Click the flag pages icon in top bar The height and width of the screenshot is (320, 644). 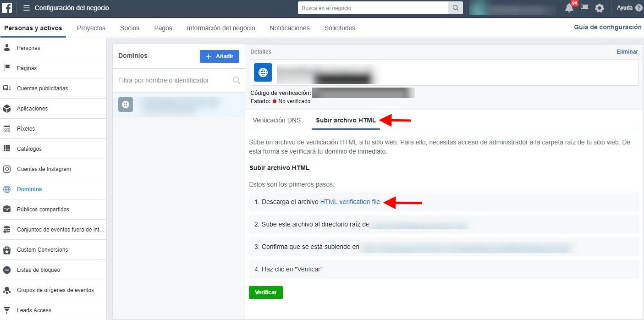584,8
